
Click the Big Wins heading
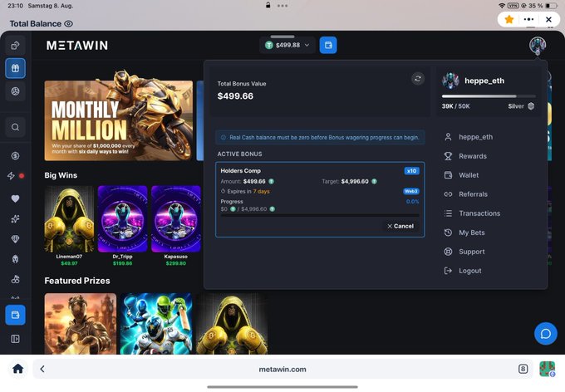(x=61, y=175)
